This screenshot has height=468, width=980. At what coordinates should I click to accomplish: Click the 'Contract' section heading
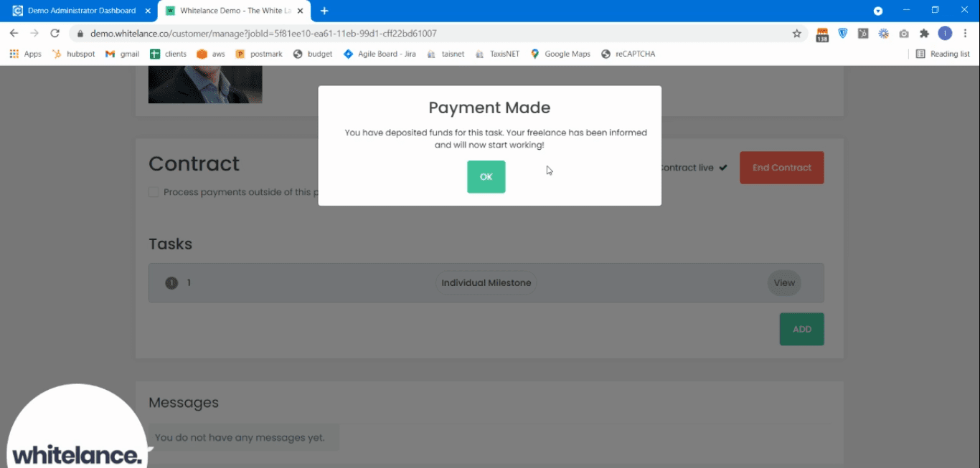194,164
